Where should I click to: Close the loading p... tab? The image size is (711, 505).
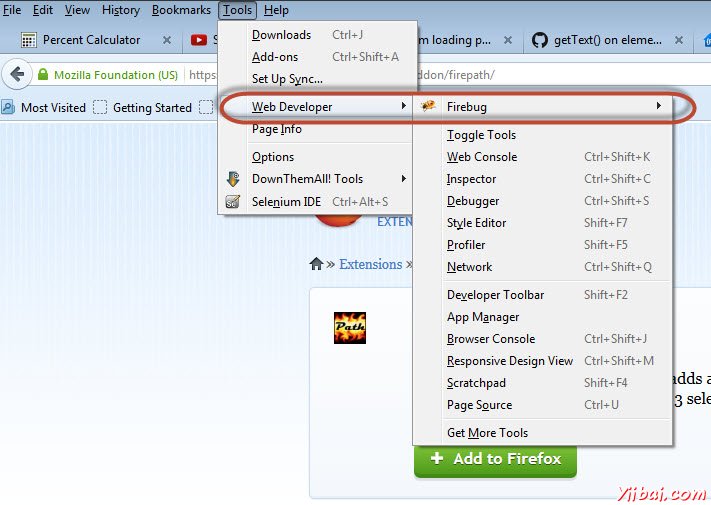(x=508, y=40)
